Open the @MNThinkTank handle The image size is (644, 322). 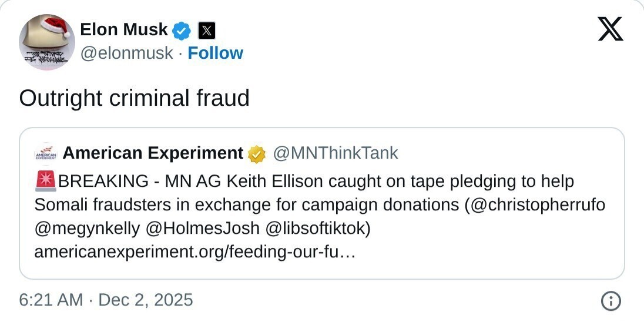pyautogui.click(x=334, y=153)
